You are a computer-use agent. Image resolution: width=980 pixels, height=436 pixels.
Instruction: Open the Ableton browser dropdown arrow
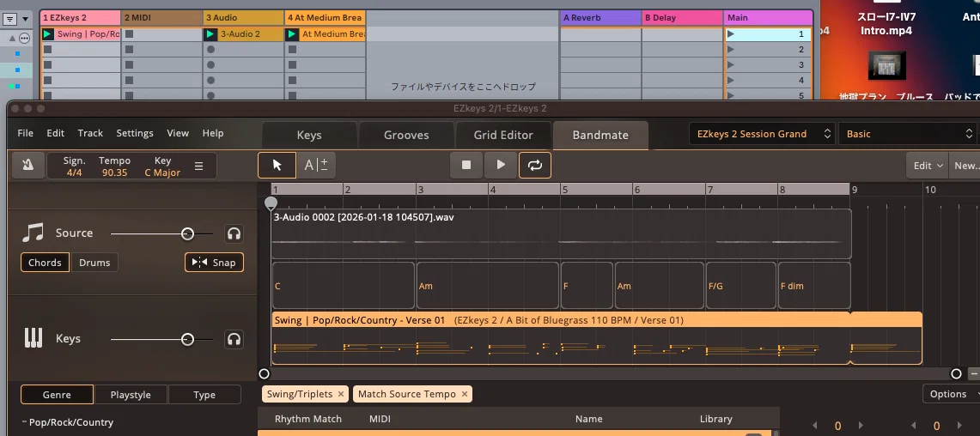click(26, 19)
